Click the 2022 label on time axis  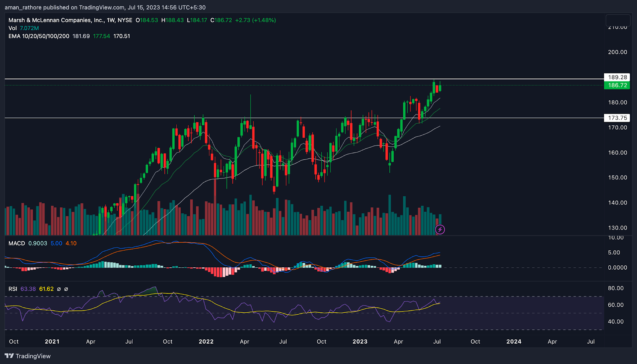(206, 341)
